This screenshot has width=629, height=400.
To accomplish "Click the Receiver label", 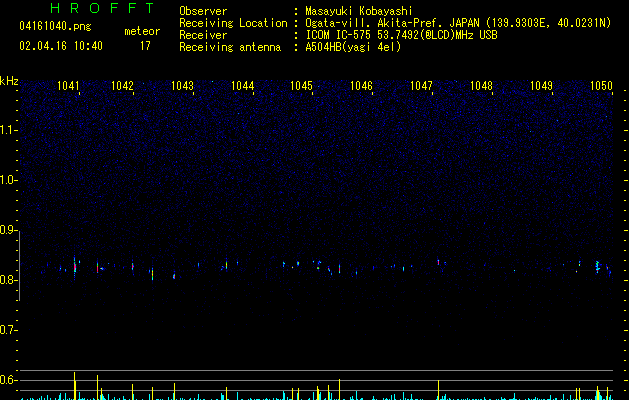I will coord(203,35).
